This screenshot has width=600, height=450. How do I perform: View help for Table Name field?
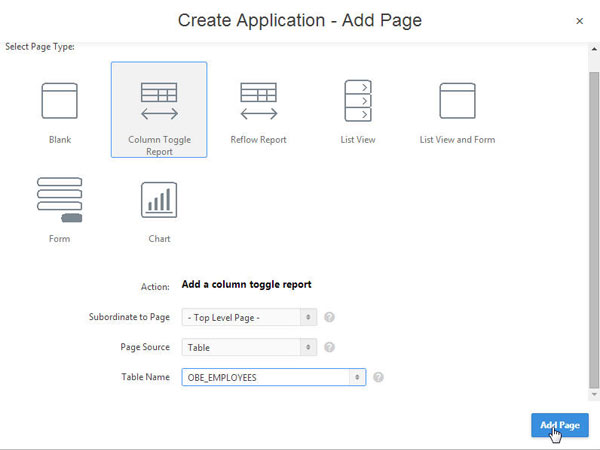(x=378, y=377)
